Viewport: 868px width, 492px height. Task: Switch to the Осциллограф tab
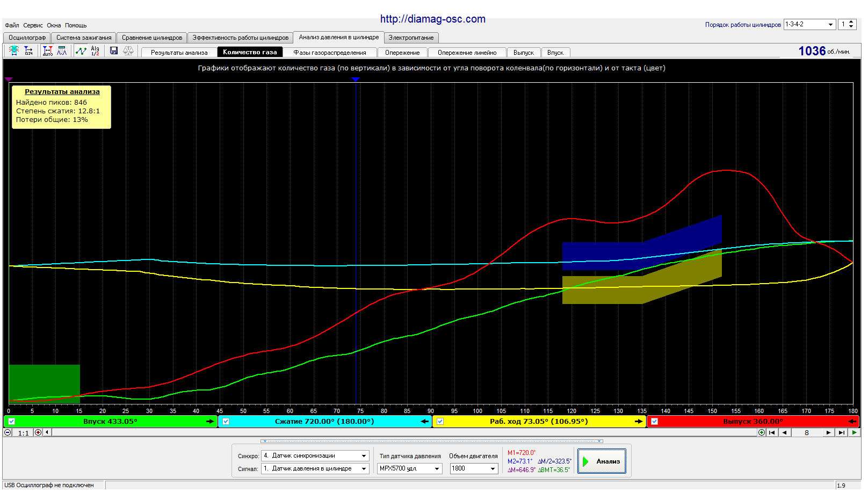27,38
